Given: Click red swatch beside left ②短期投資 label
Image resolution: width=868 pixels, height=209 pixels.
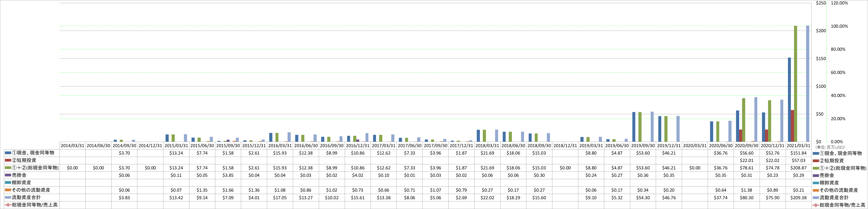Looking at the screenshot, I should (8, 160).
